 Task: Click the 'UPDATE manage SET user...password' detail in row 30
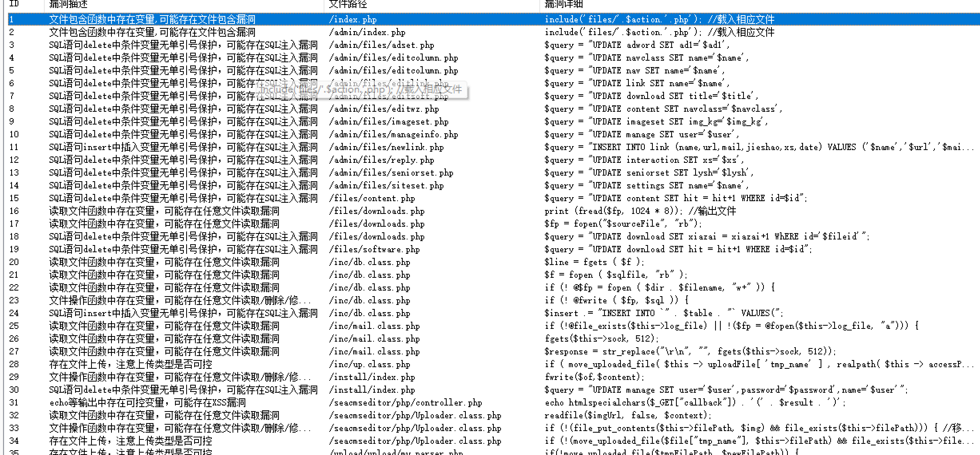(726, 390)
